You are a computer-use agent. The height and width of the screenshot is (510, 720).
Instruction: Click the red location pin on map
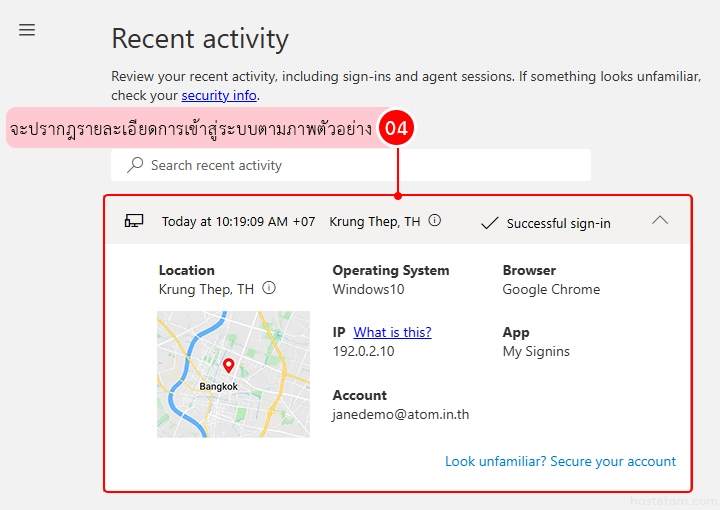(x=228, y=366)
